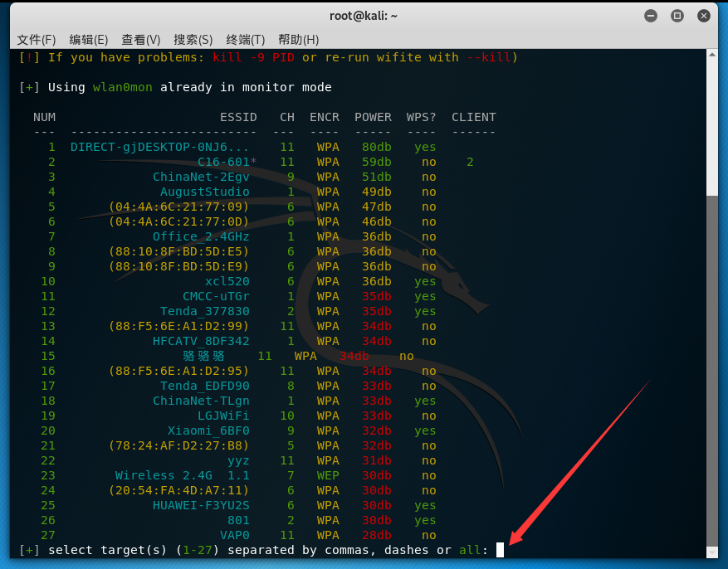The image size is (728, 569).
Task: Click the Tenda_EDFD90 ESSID
Action: (205, 386)
